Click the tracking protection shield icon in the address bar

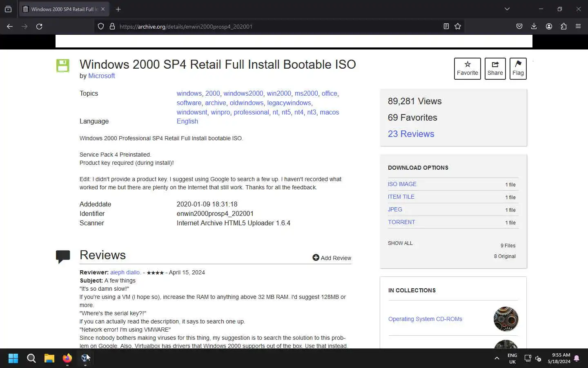coord(101,26)
